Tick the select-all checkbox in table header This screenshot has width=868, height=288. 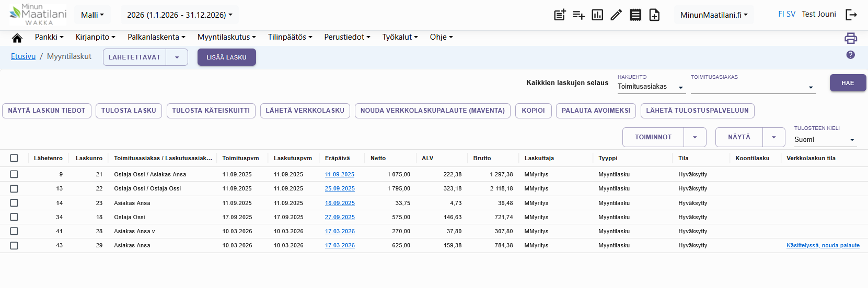14,158
